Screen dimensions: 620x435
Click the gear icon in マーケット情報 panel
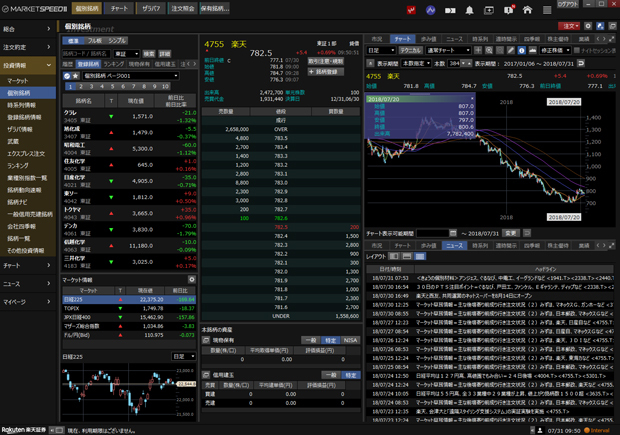(x=192, y=280)
